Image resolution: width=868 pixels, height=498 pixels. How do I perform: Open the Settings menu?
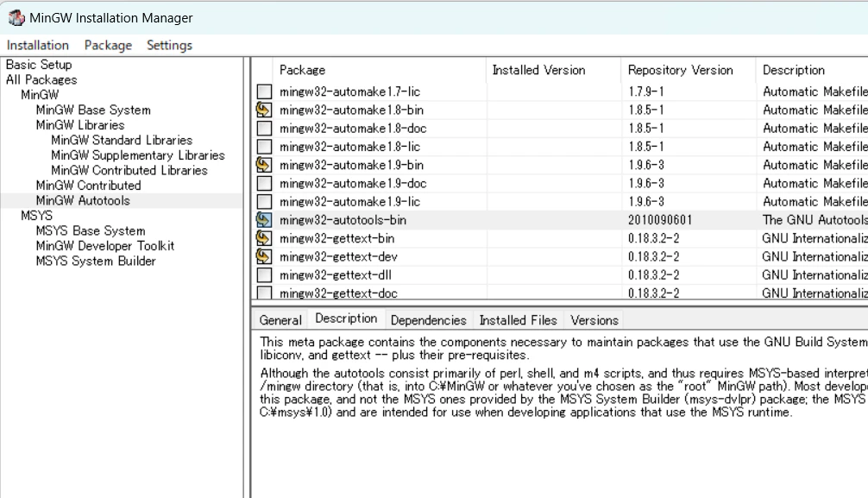[169, 45]
